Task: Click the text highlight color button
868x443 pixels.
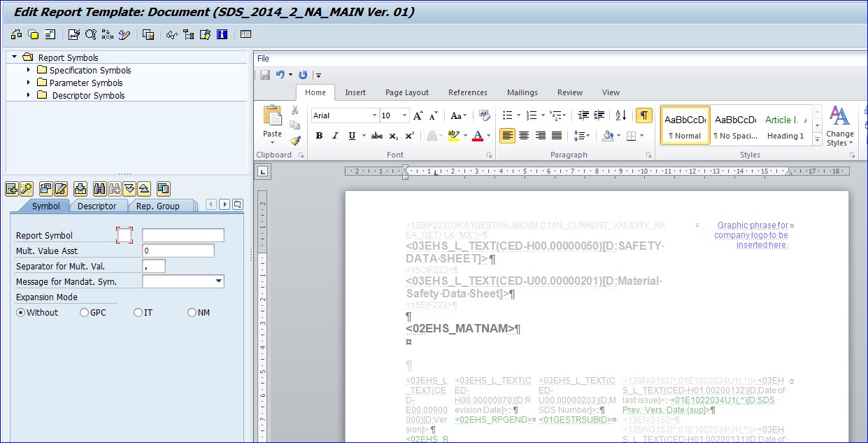Action: (453, 136)
